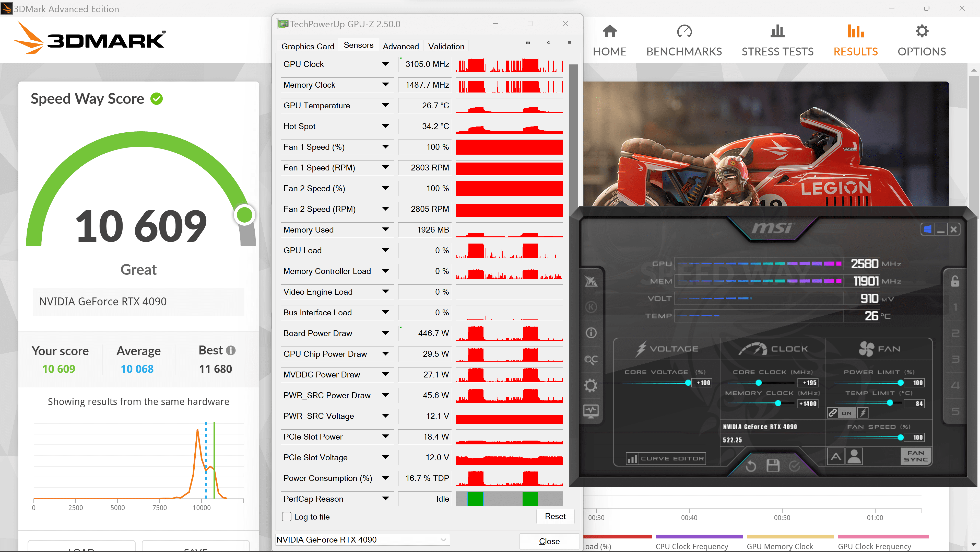Take a GPU-Z screenshot with the camera icon
Screen dimensions: 980x552
click(528, 43)
